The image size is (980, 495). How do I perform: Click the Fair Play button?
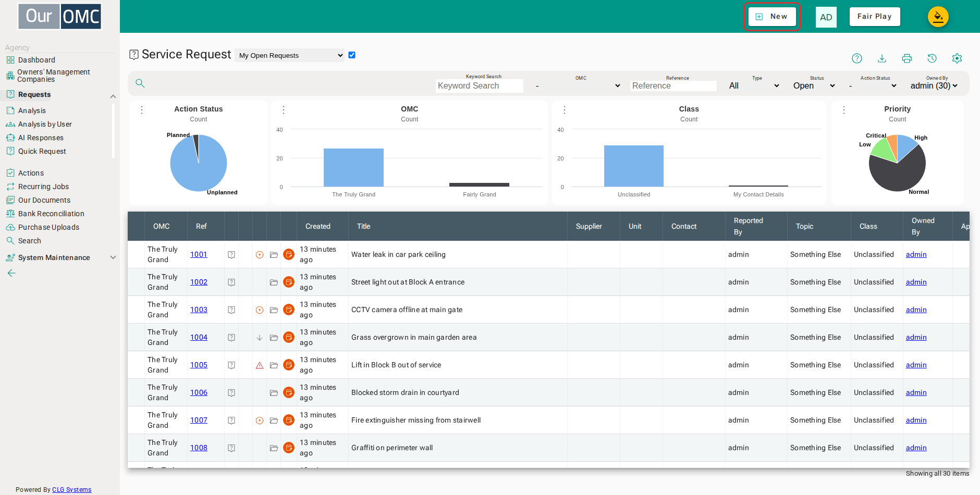point(875,17)
